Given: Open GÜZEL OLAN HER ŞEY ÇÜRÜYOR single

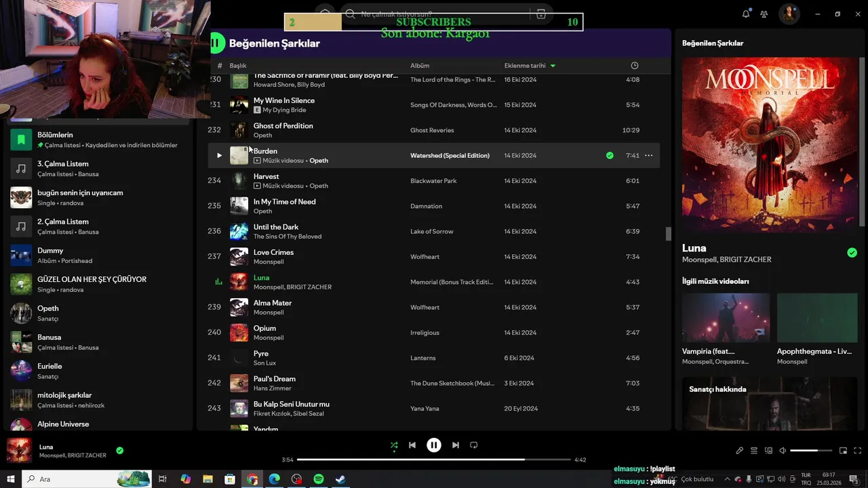Looking at the screenshot, I should coord(98,284).
